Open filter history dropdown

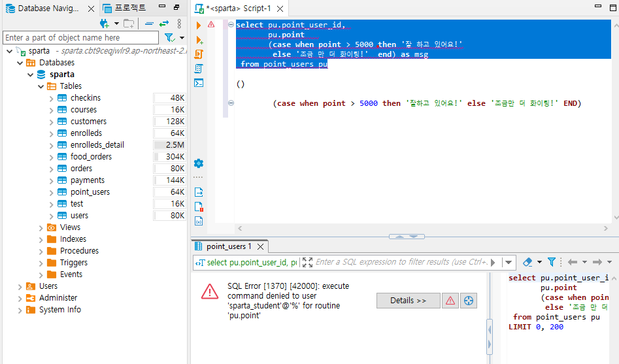point(509,262)
